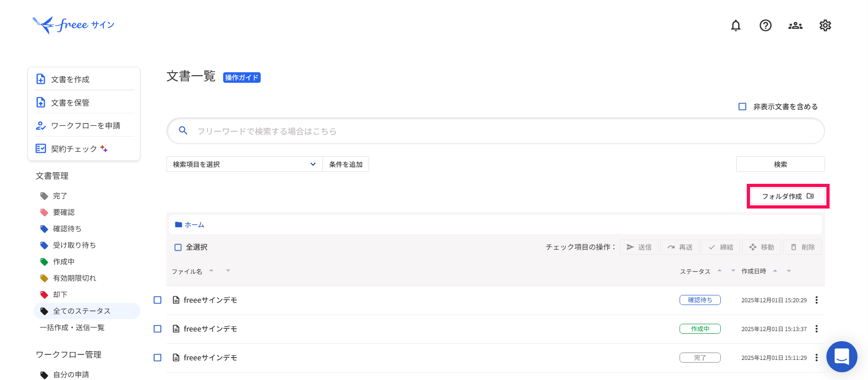This screenshot has width=868, height=380.
Task: Select checkbox for the 確認待ち document row
Action: [157, 300]
